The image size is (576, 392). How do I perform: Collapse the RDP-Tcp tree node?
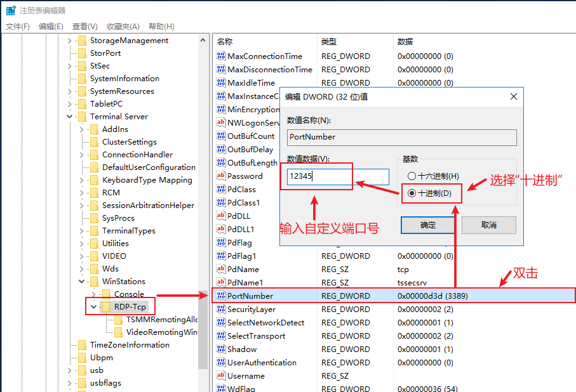click(94, 306)
